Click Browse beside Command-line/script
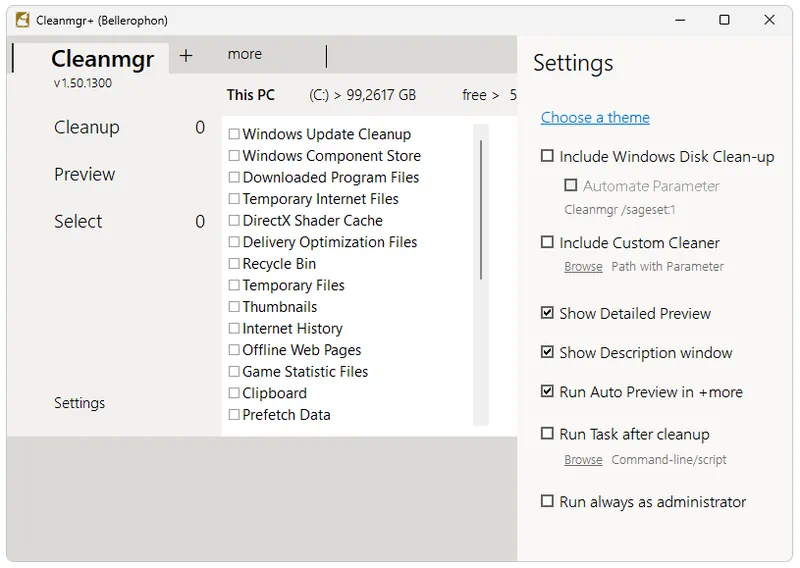The width and height of the screenshot is (800, 568). click(x=583, y=460)
